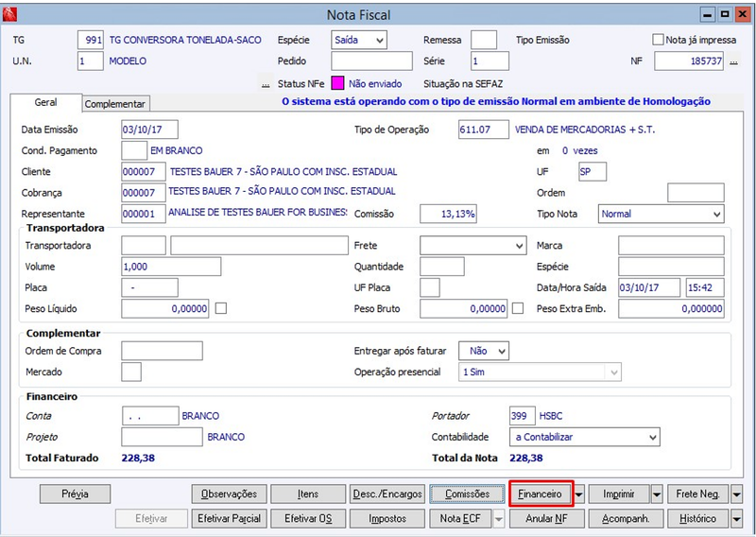
Task: Click the Histórico button
Action: click(x=698, y=519)
